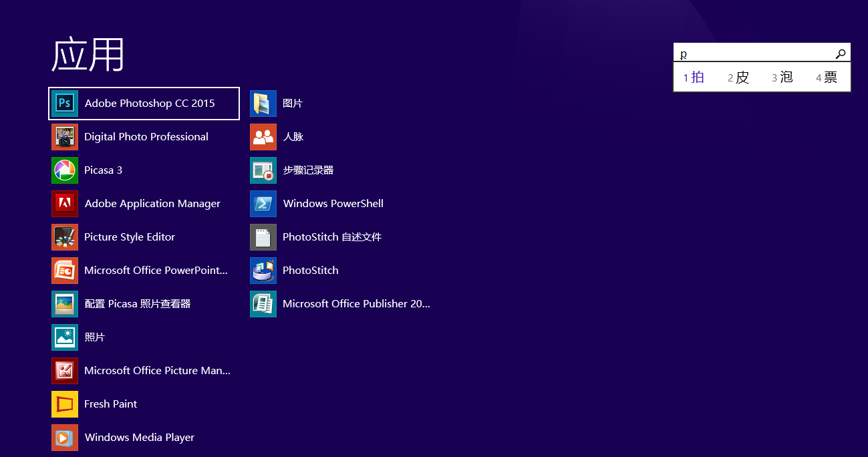Viewport: 868px width, 457px height.
Task: Open the Windows Media Player icon
Action: pos(65,438)
